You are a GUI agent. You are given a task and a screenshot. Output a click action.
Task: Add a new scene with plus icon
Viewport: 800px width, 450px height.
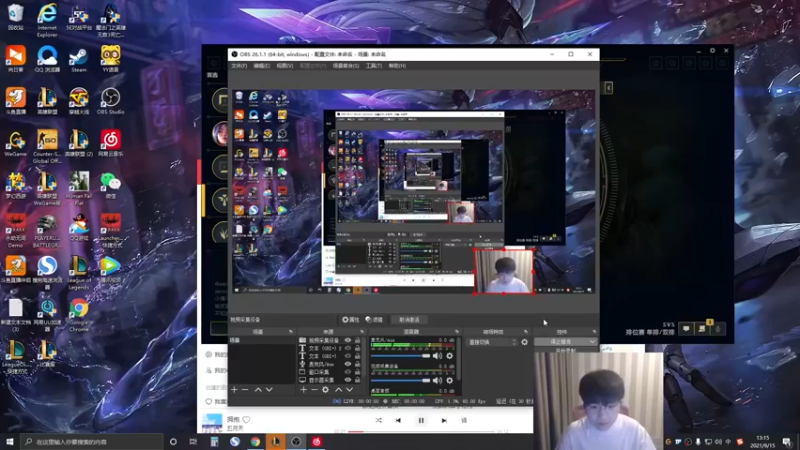click(234, 390)
